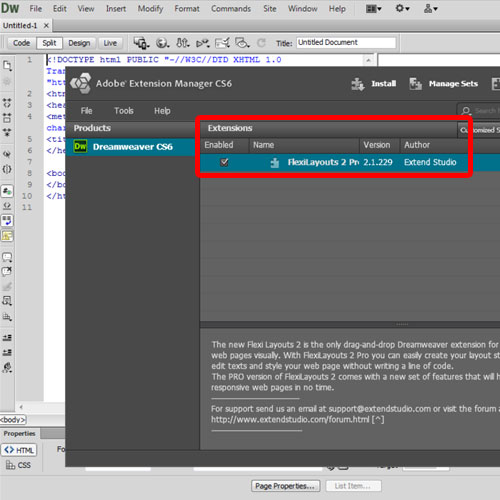Turn on Live view
The image size is (500, 500).
pos(110,43)
